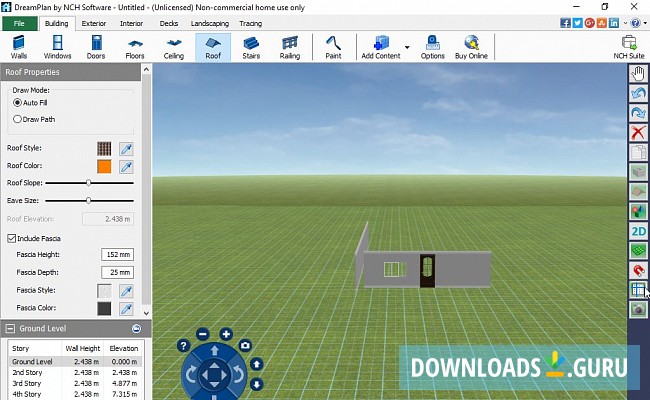Pick Fascia Color with the eyedropper
The width and height of the screenshot is (650, 400).
click(126, 309)
